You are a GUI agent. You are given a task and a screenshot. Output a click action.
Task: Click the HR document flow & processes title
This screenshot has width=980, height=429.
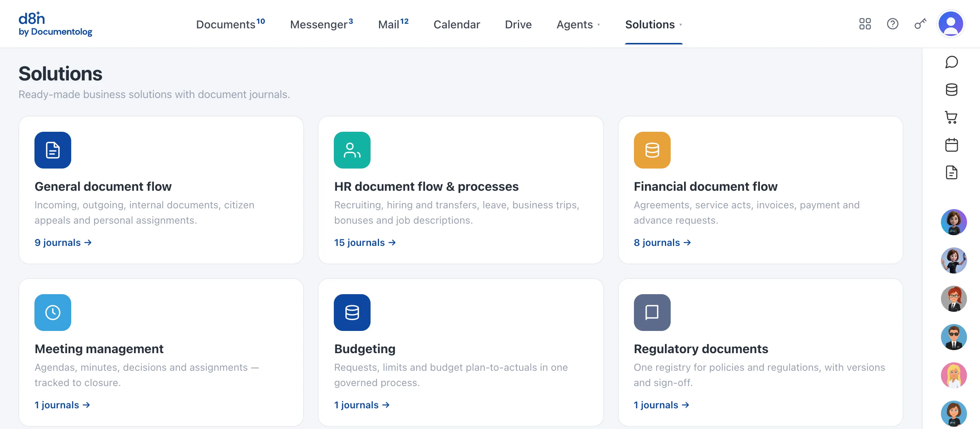[x=426, y=187]
